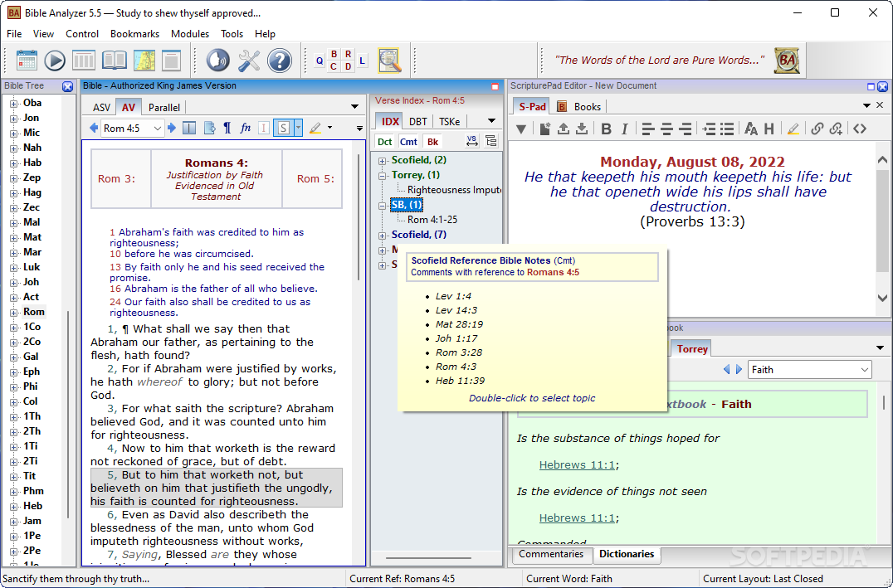This screenshot has height=588, width=893.
Task: Center-align text in ScripturePad
Action: (667, 129)
